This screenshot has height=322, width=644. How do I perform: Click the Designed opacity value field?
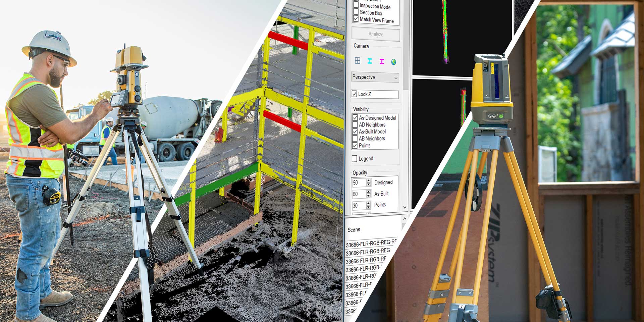pyautogui.click(x=358, y=182)
